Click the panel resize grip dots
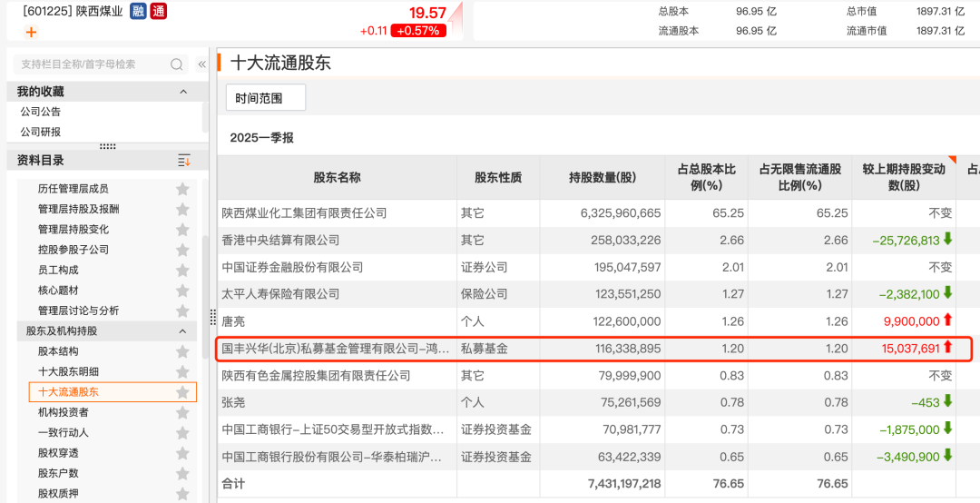This screenshot has width=980, height=503. coord(107,146)
